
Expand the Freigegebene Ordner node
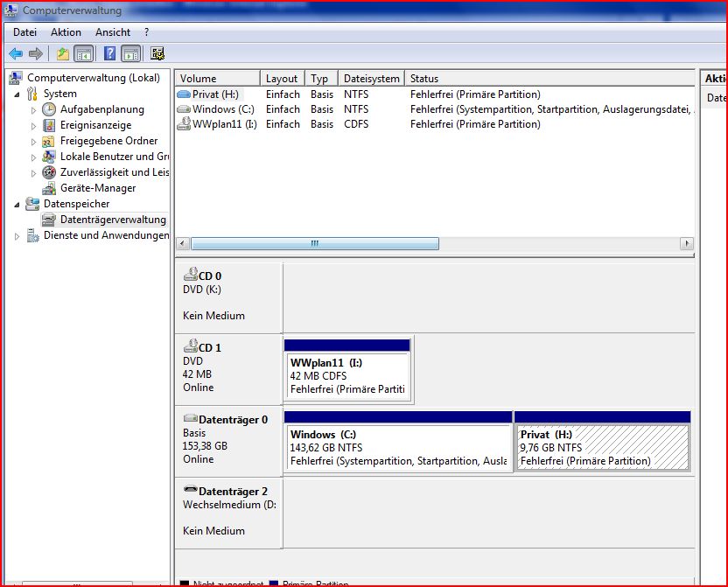pos(33,142)
